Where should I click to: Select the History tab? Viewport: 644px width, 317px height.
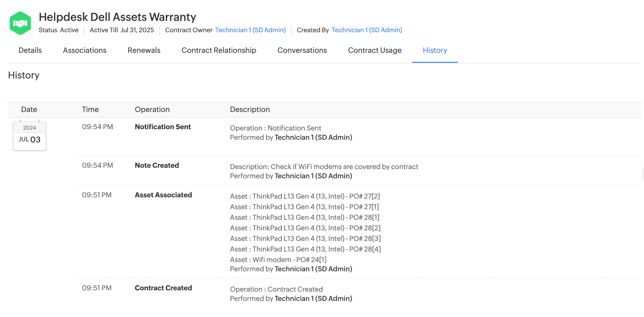(x=435, y=50)
